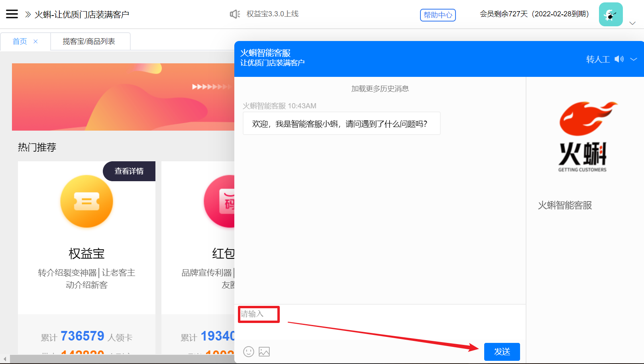Click the membership expiry text
The height and width of the screenshot is (364, 644).
[x=534, y=14]
